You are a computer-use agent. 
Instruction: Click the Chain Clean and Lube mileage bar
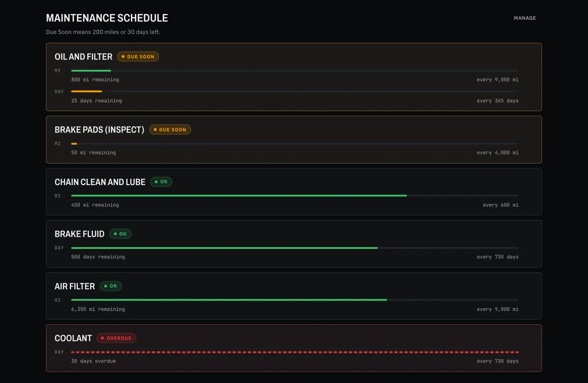click(x=295, y=196)
